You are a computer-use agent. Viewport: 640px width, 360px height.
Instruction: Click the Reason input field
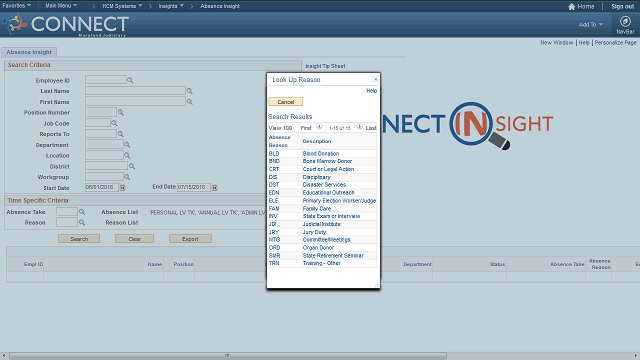(x=67, y=222)
